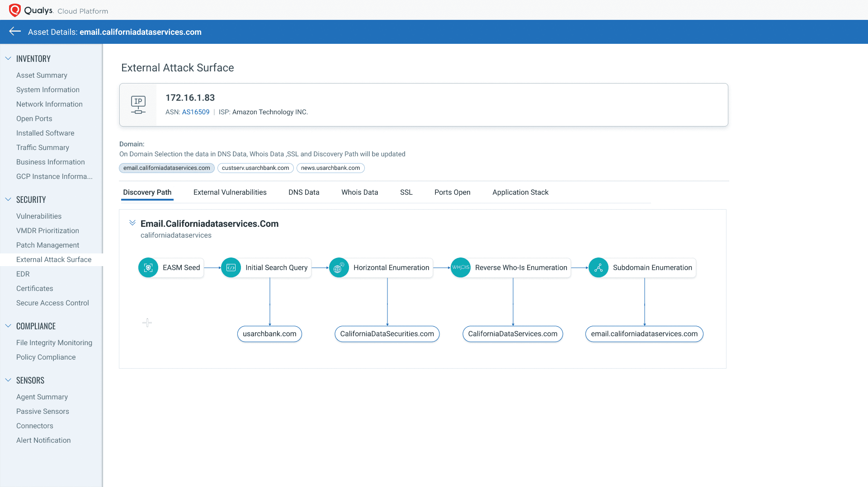Select the Reverse Who-Is Enumeration step label
The width and height of the screenshot is (868, 487).
click(x=521, y=268)
